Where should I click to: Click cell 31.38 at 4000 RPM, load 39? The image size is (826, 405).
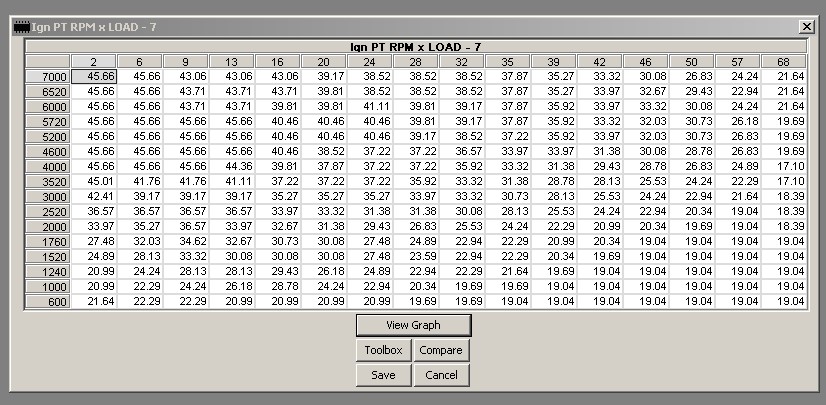click(554, 166)
